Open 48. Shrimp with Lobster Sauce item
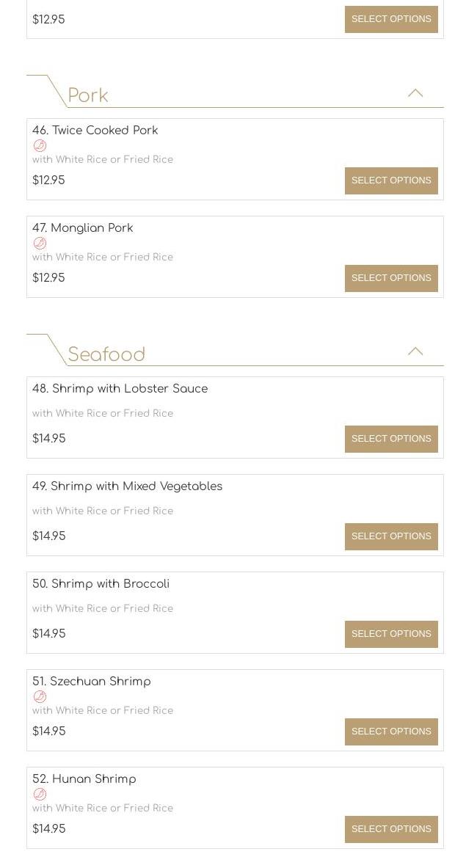The height and width of the screenshot is (868, 466). 120,389
